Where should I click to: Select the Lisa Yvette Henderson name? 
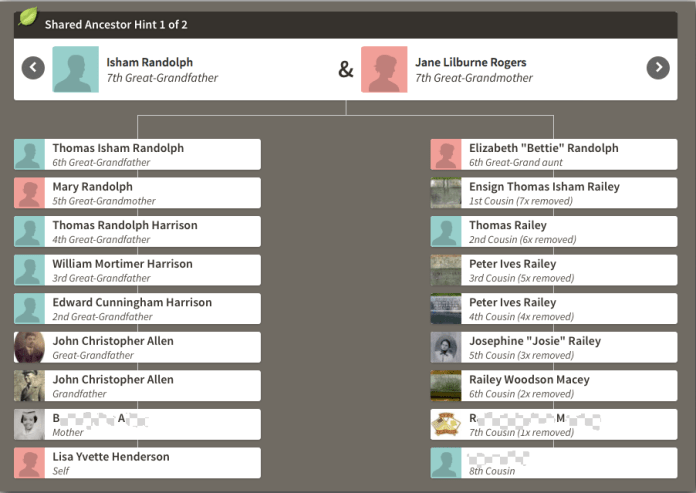pos(111,457)
